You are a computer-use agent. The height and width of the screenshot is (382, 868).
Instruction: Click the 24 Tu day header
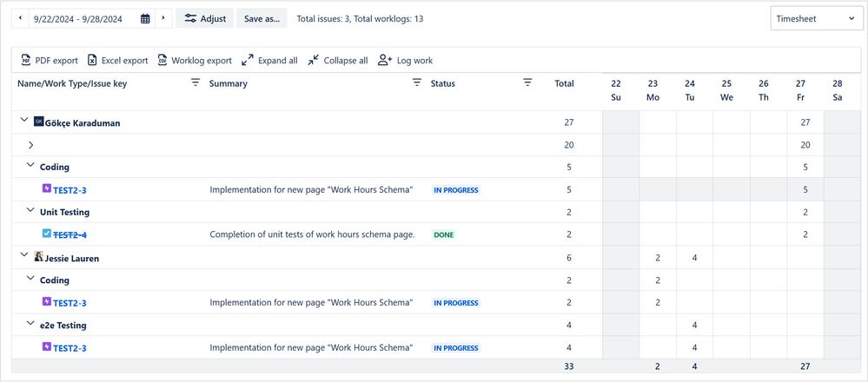690,90
